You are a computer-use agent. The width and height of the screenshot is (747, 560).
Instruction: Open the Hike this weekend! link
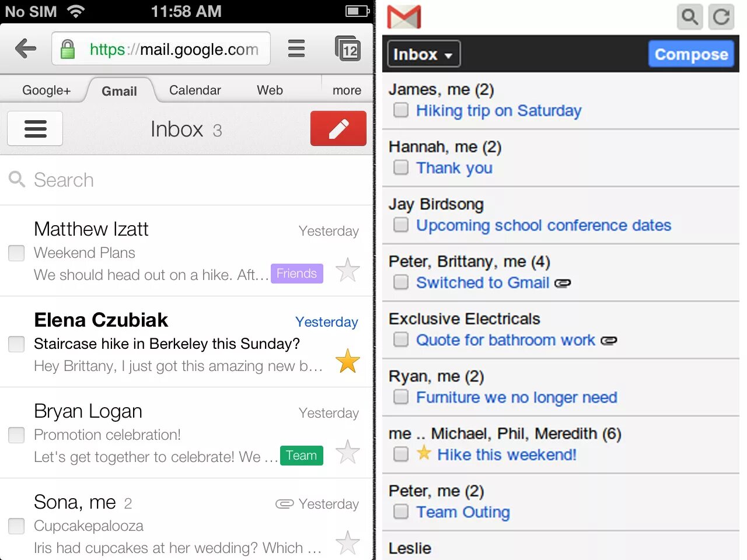(507, 454)
